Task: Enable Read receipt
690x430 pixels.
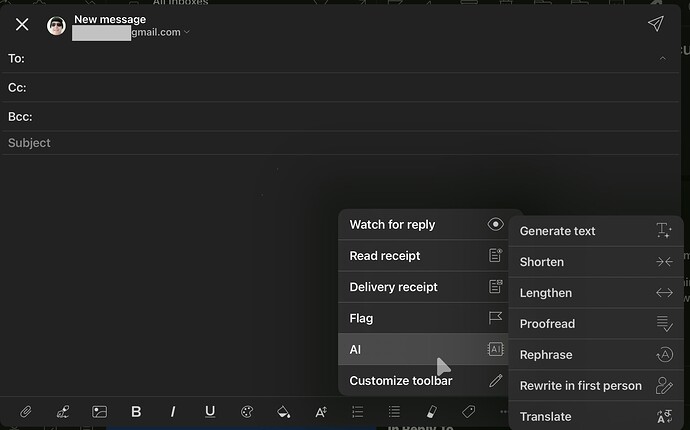Action: tap(423, 256)
